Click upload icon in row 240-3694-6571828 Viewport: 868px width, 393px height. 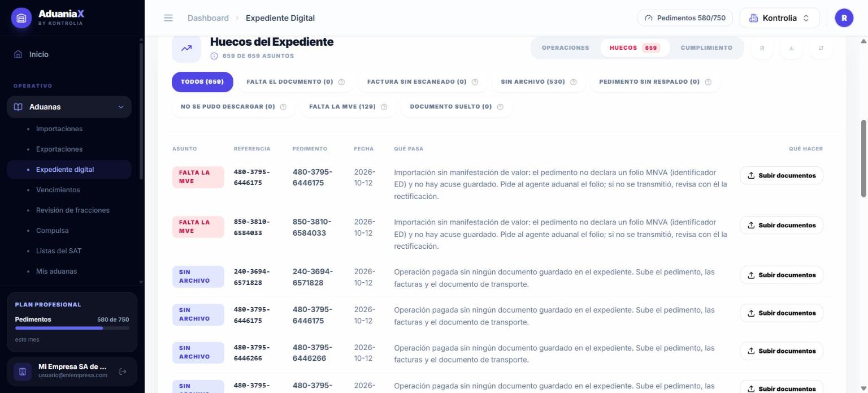click(x=751, y=275)
